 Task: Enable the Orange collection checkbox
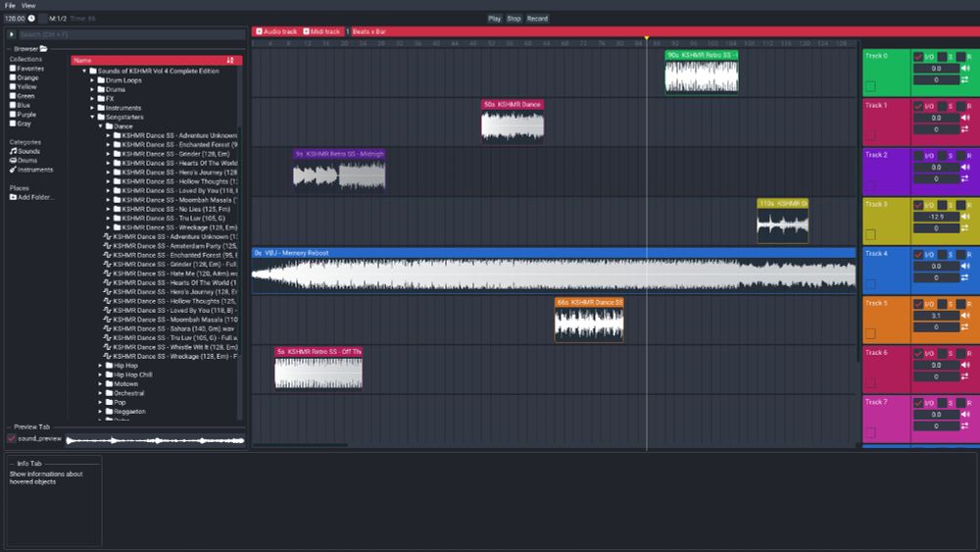(x=13, y=77)
